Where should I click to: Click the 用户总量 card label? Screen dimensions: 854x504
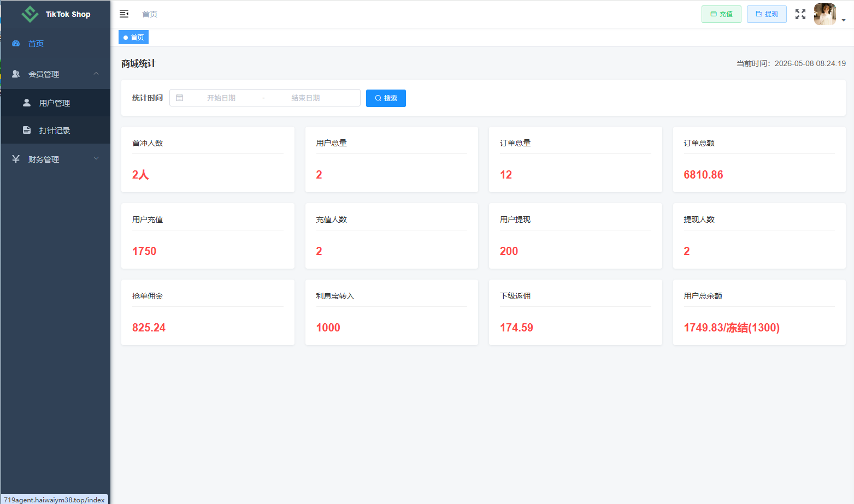[x=331, y=143]
